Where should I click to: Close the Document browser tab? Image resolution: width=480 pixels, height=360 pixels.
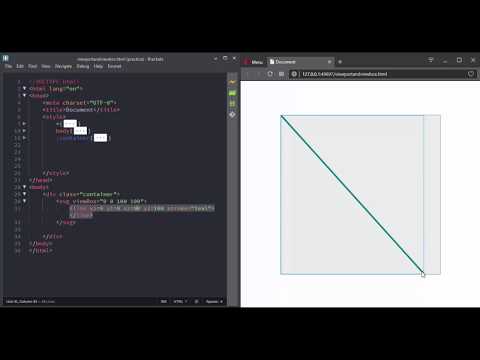(329, 62)
